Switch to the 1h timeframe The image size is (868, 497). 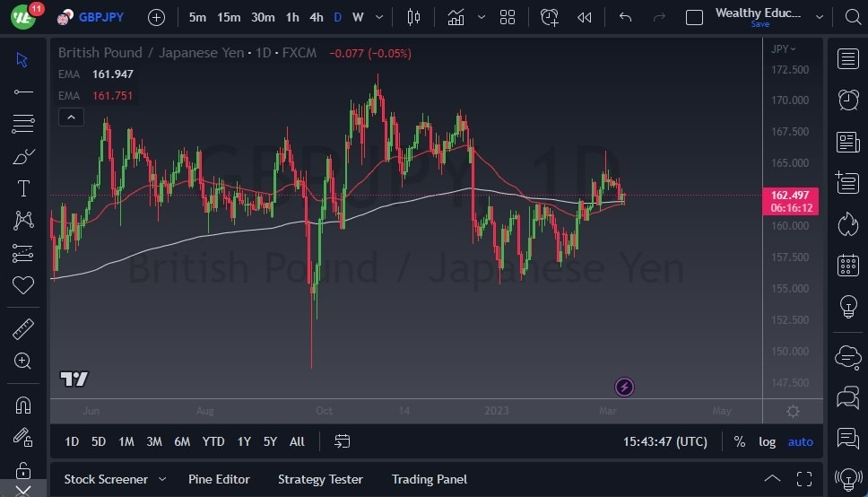pos(292,17)
